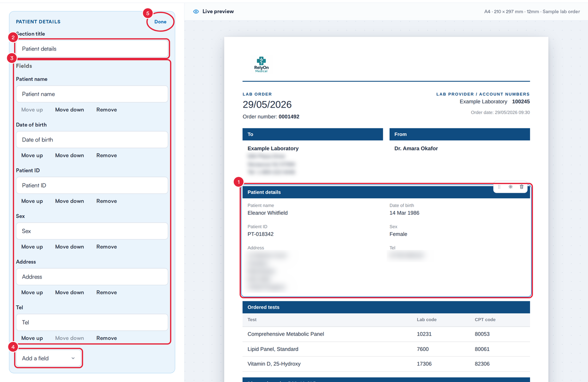Click the Sex field input
This screenshot has width=588, height=382.
tap(92, 231)
